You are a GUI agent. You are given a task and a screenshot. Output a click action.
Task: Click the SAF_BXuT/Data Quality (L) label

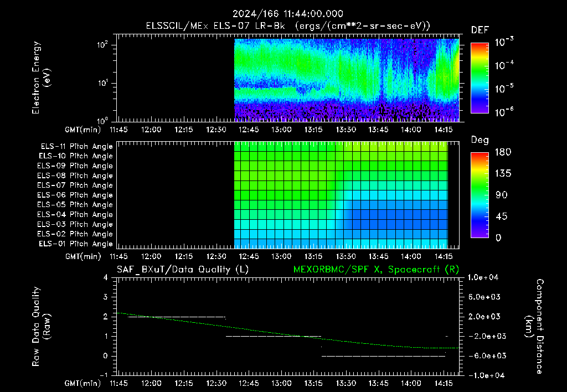tap(183, 270)
